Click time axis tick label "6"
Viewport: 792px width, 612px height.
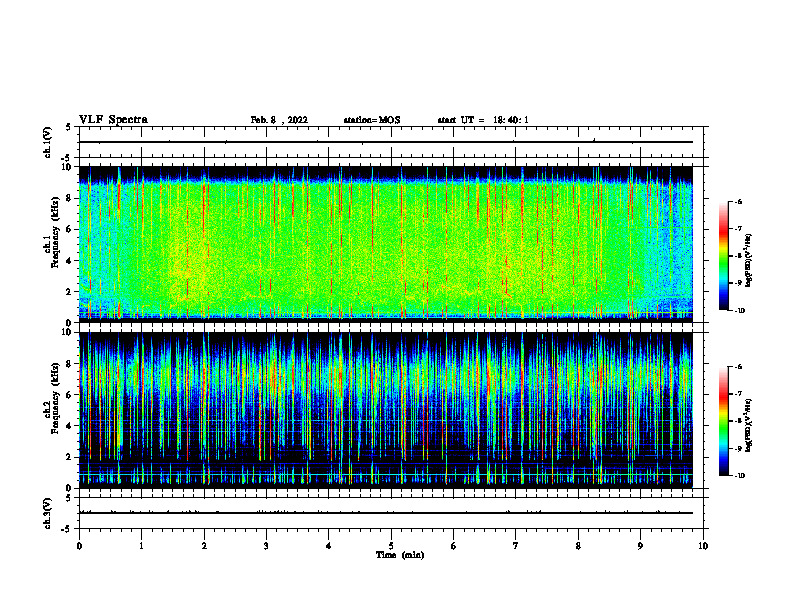[x=454, y=546]
